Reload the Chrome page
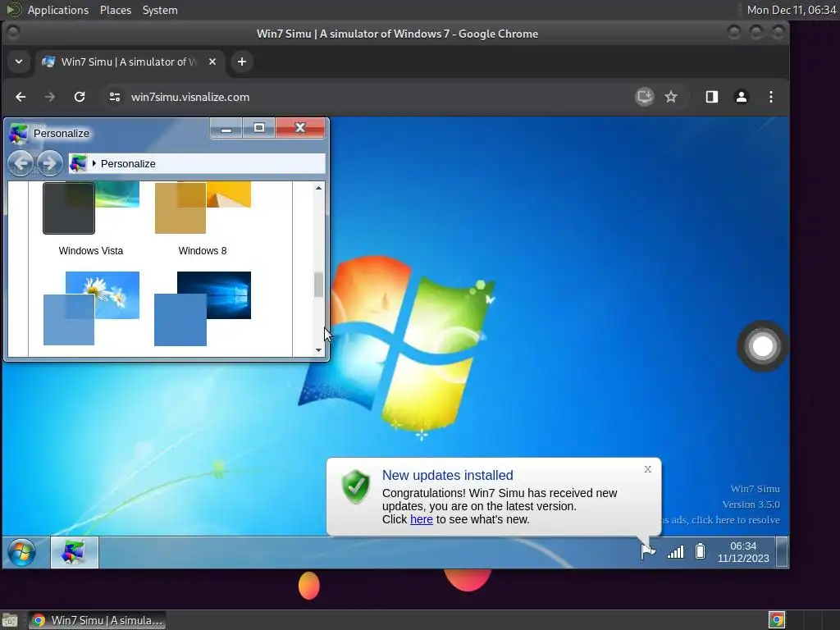 tap(80, 97)
